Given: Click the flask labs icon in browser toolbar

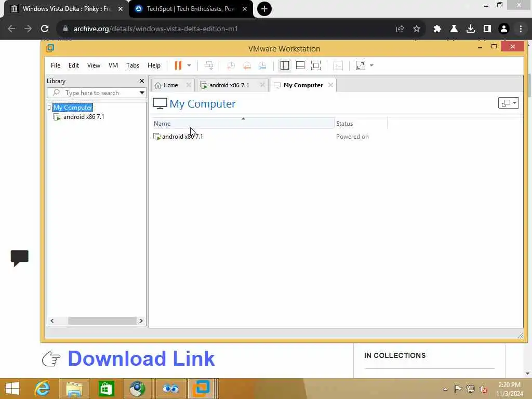Looking at the screenshot, I should (x=454, y=29).
